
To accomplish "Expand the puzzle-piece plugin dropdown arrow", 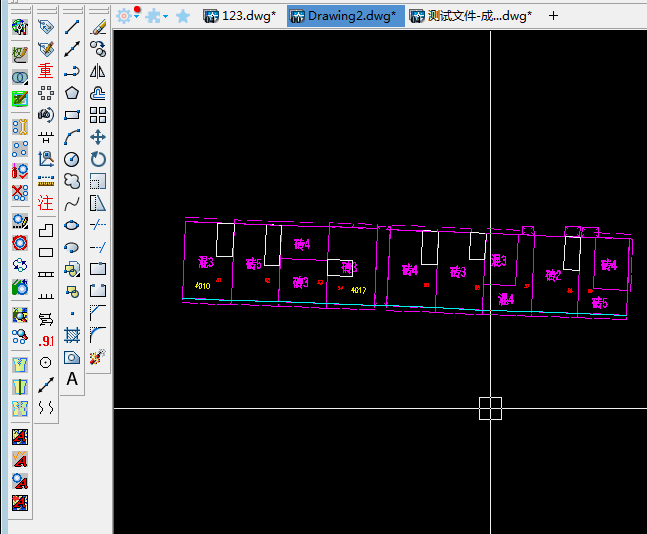I will click(x=165, y=16).
